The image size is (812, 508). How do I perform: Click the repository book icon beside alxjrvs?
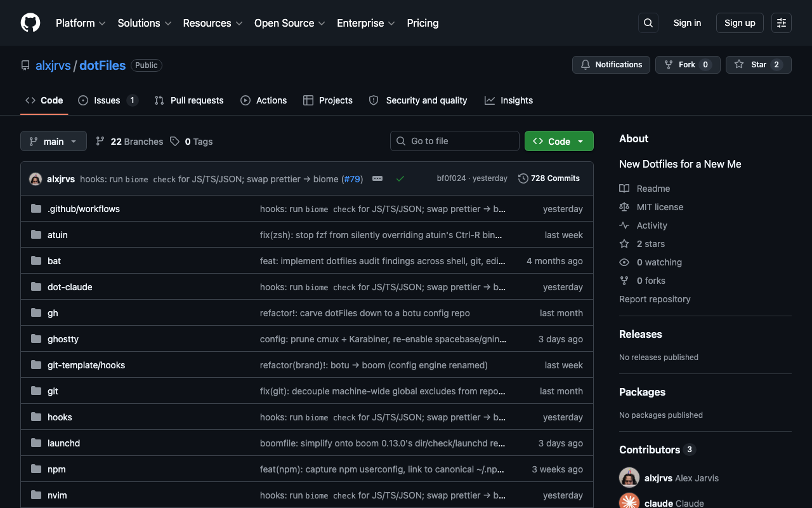point(25,65)
